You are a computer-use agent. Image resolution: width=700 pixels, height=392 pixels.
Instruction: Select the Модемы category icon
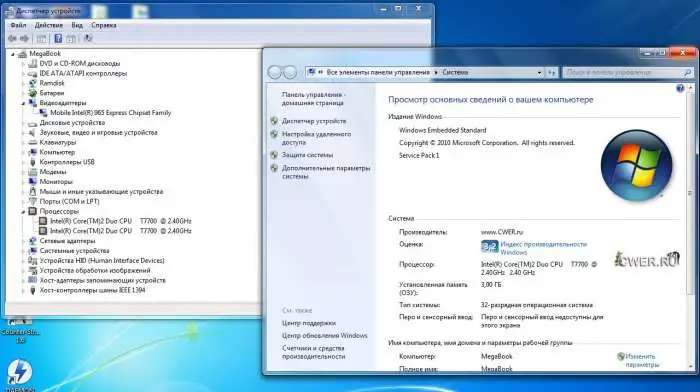pos(32,172)
